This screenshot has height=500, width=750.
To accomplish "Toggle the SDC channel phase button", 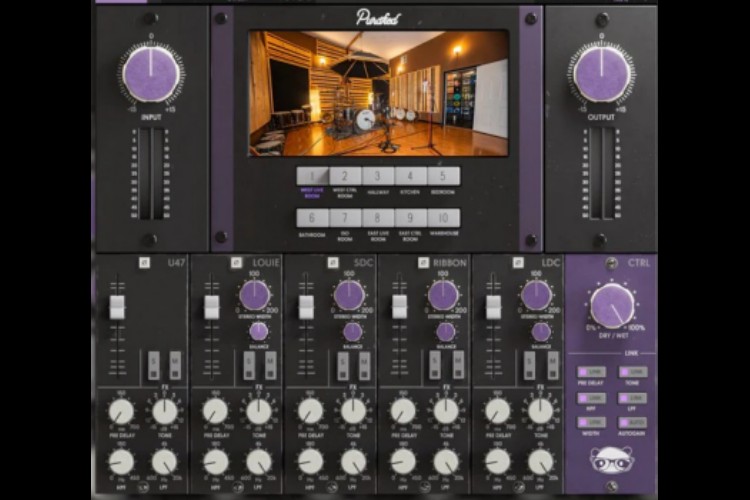I will click(333, 262).
